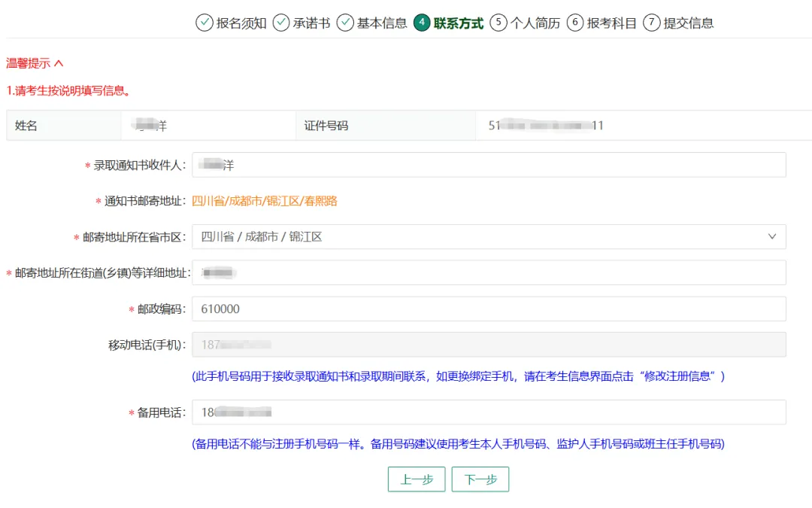
Task: Go to the 基本信息 step
Action: 382,23
